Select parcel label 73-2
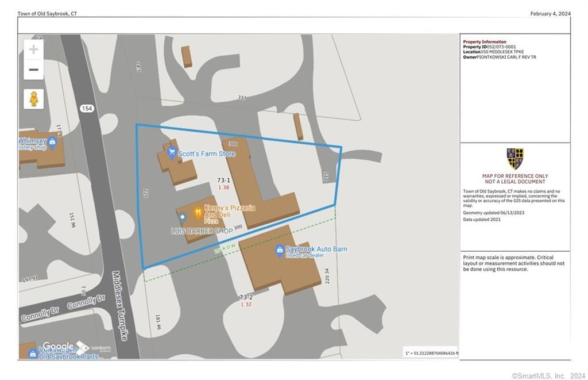The image size is (588, 380). [246, 297]
